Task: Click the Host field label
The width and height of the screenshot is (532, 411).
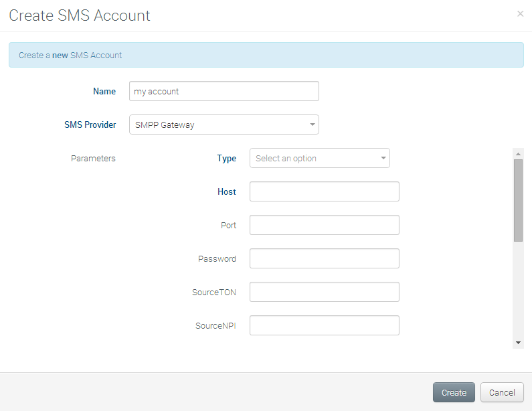Action: coord(226,192)
